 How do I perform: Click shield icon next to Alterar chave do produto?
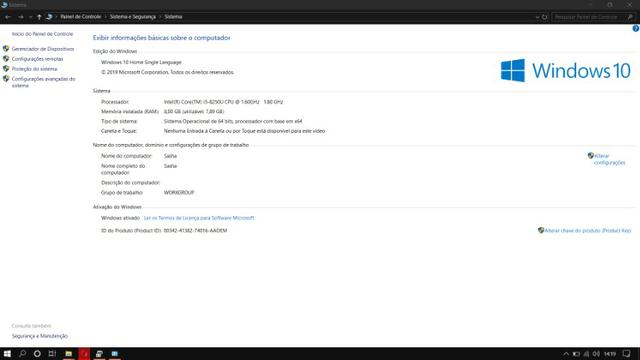(541, 230)
